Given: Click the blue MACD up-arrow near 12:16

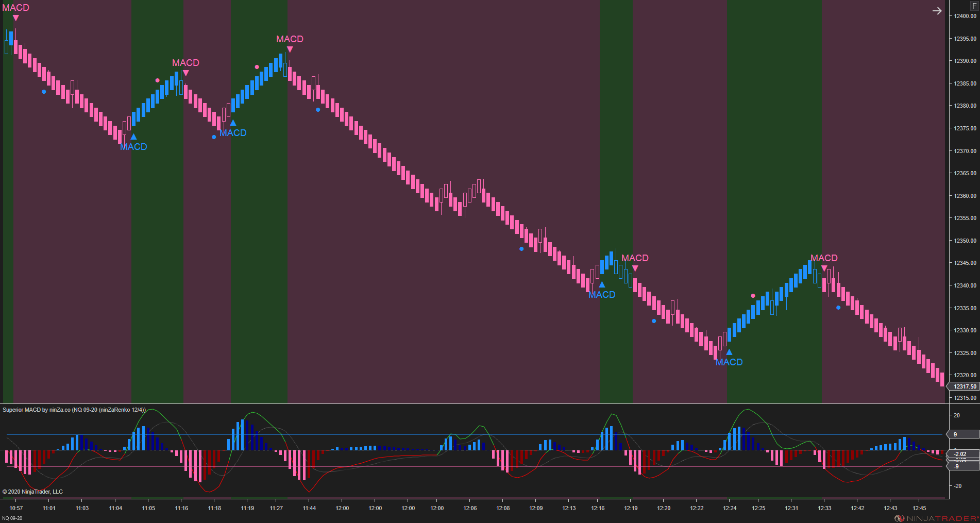Looking at the screenshot, I should (x=602, y=284).
